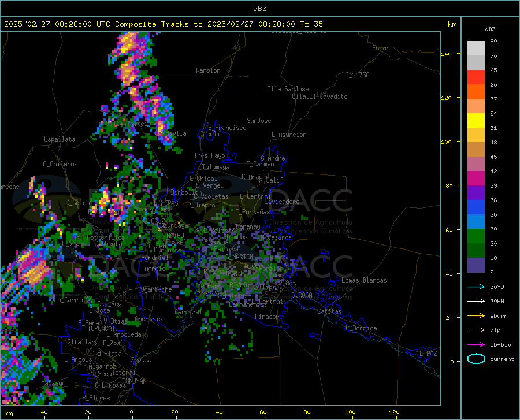Select the bright green 20-30 dBZ swatch
The image size is (520, 420).
tap(476, 236)
